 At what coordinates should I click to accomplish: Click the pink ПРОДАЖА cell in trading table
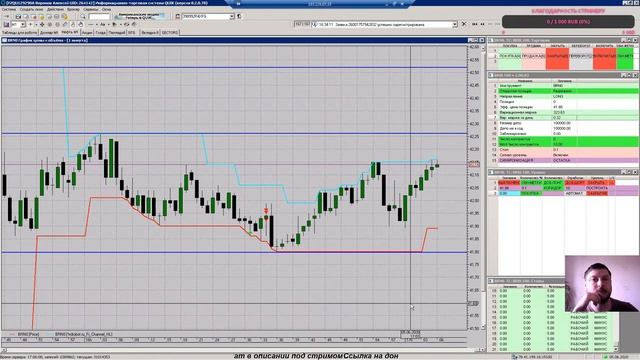tap(533, 56)
